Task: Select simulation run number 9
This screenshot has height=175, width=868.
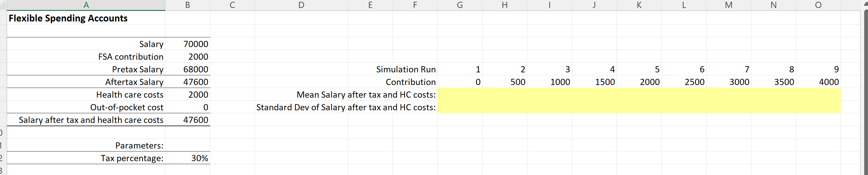Action: 818,69
